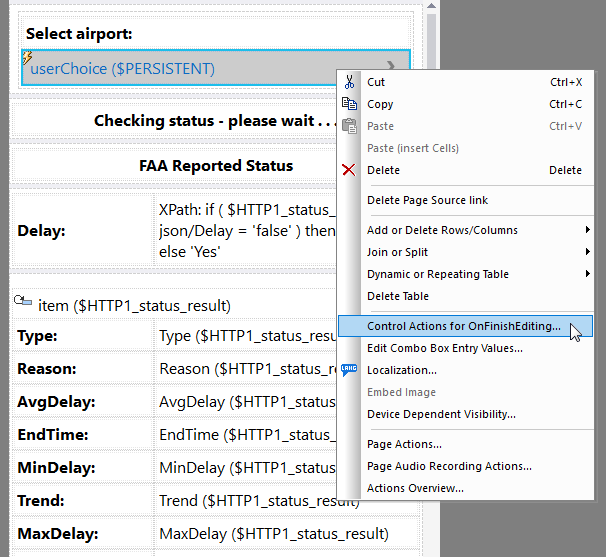Open Page Audio Recording Actions
The height and width of the screenshot is (557, 606).
pos(449,466)
